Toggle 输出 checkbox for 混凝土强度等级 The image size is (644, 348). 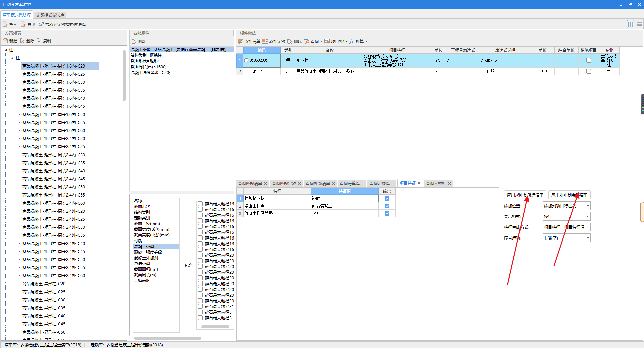pos(387,213)
